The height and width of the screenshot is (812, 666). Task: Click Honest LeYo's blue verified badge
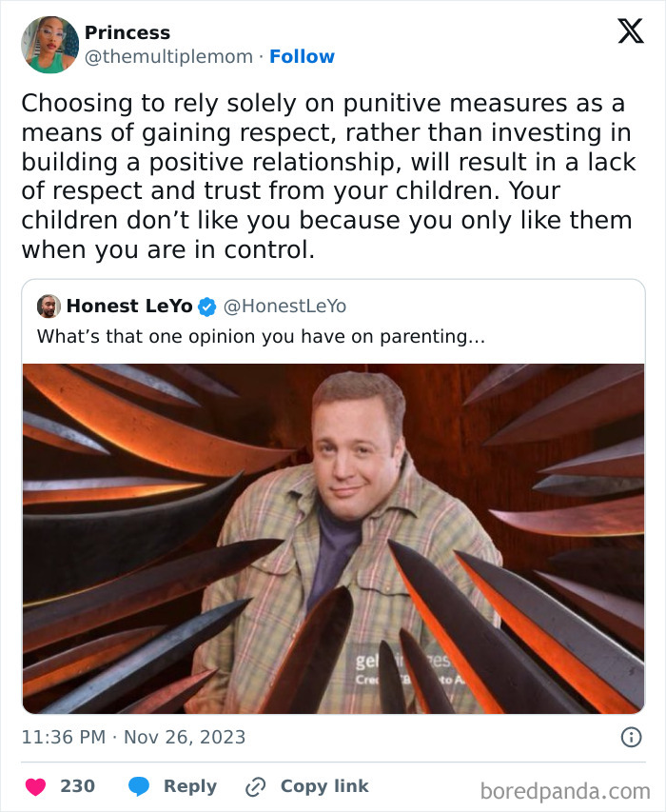(x=206, y=306)
